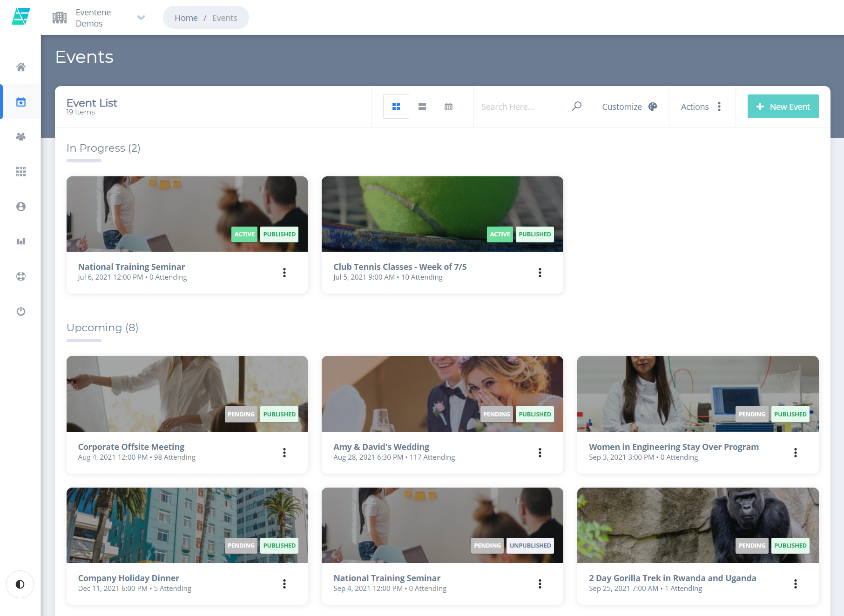Viewport: 844px width, 616px height.
Task: Switch Event List to calendar view
Action: click(x=448, y=106)
